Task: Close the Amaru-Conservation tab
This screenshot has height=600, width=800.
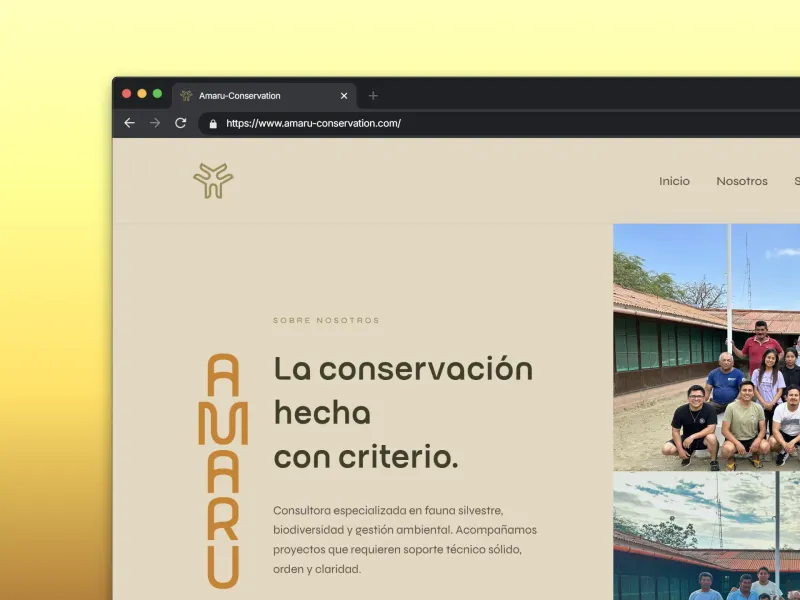Action: 344,95
